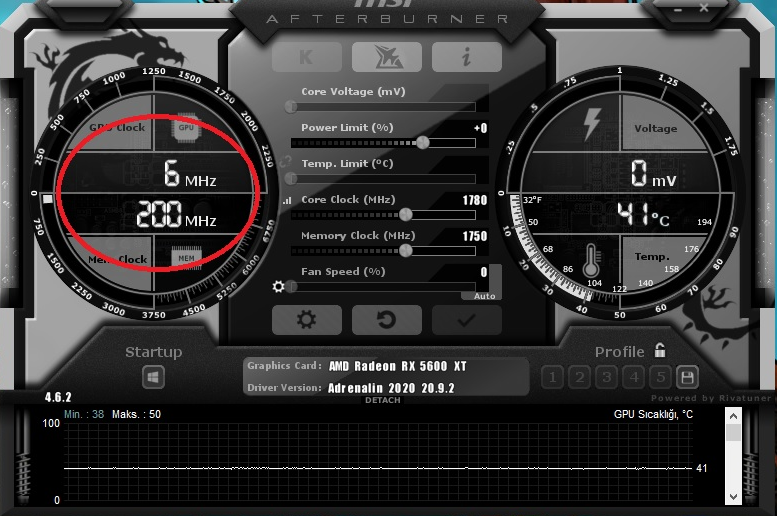Click the thermometer temperature icon
Screen dimensions: 777x516
pos(591,260)
